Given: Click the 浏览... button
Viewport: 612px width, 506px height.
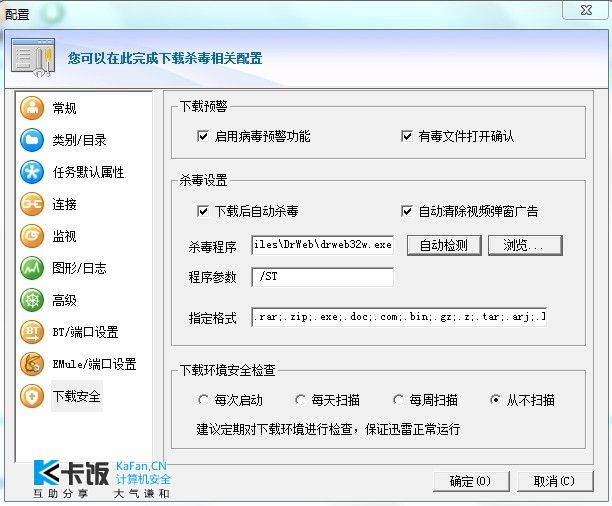Looking at the screenshot, I should [525, 246].
